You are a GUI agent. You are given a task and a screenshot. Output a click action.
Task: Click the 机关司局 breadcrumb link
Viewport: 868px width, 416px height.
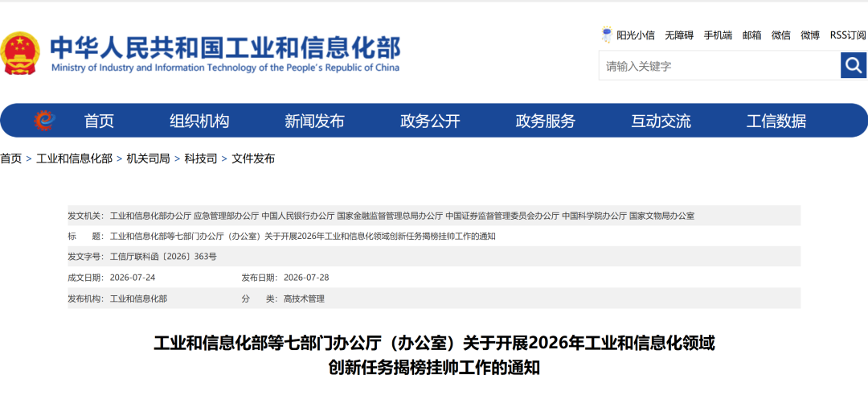pyautogui.click(x=149, y=159)
